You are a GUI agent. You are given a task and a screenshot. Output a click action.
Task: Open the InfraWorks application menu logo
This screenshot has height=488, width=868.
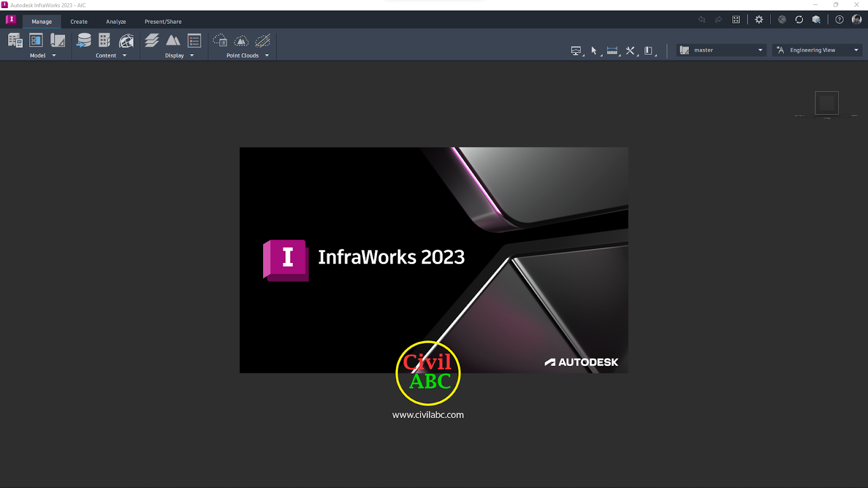(x=11, y=20)
